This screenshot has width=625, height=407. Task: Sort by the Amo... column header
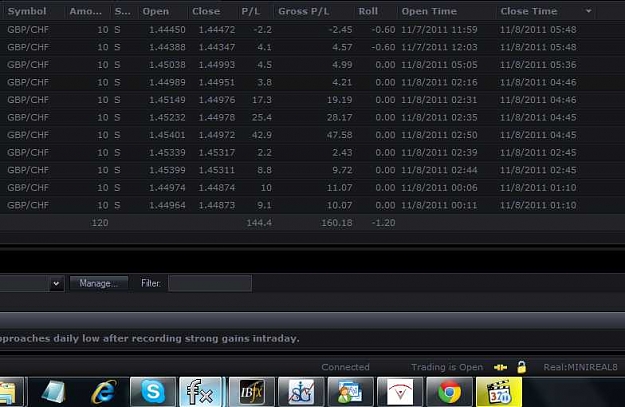click(x=85, y=11)
